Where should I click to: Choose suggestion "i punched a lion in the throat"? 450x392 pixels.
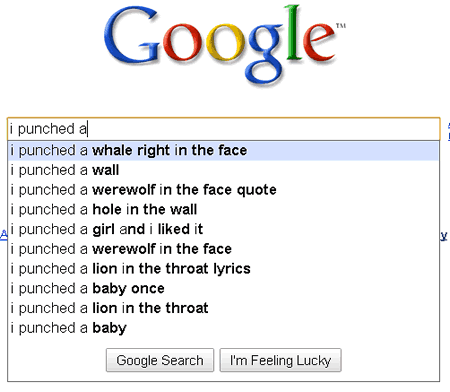(223, 308)
